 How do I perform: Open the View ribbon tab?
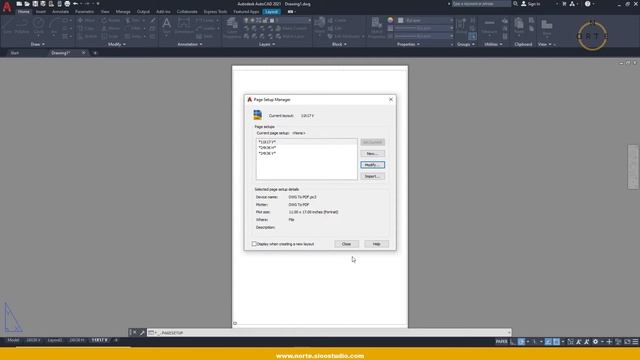click(x=105, y=12)
